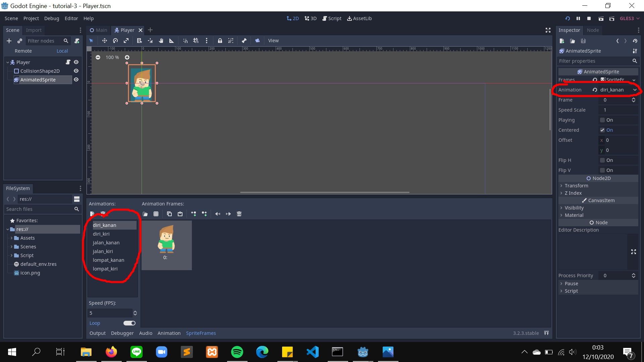The width and height of the screenshot is (644, 362).
Task: Uncheck the Centered checkbox
Action: (x=602, y=130)
